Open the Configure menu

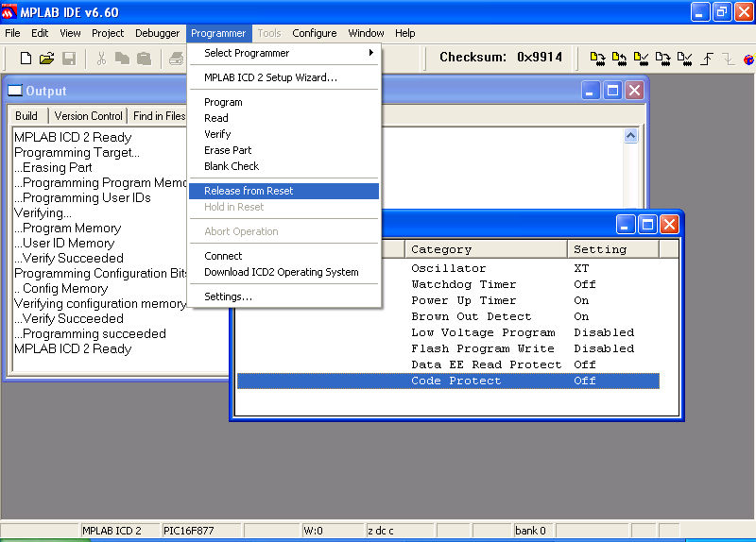pos(315,33)
